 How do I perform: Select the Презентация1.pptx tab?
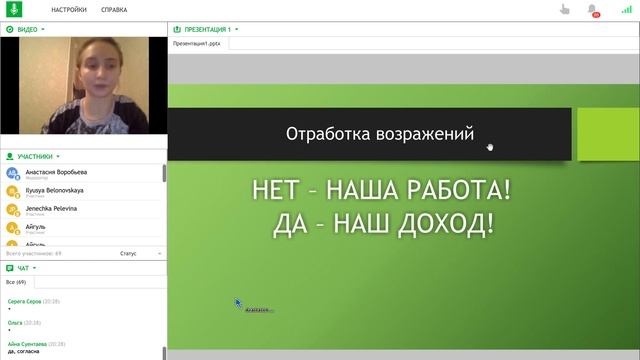[197, 43]
